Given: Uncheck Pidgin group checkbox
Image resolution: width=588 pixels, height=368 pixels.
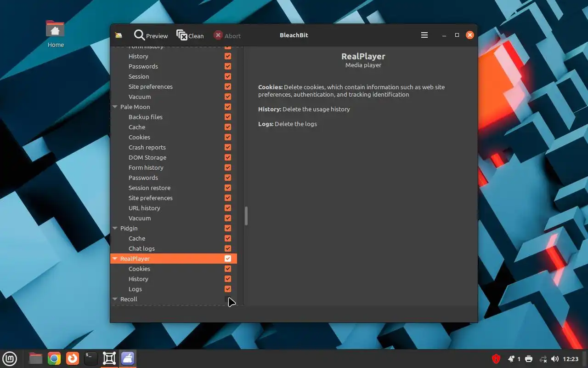Looking at the screenshot, I should click(228, 228).
